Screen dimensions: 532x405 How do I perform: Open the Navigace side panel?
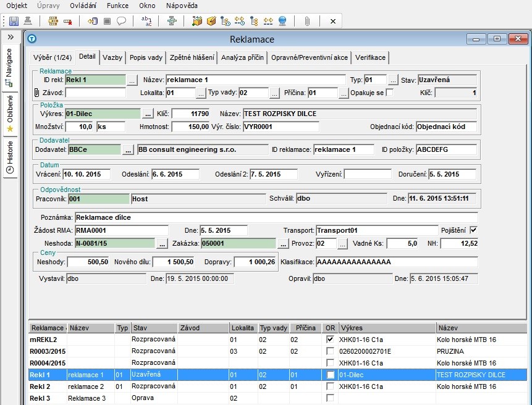pyautogui.click(x=9, y=67)
